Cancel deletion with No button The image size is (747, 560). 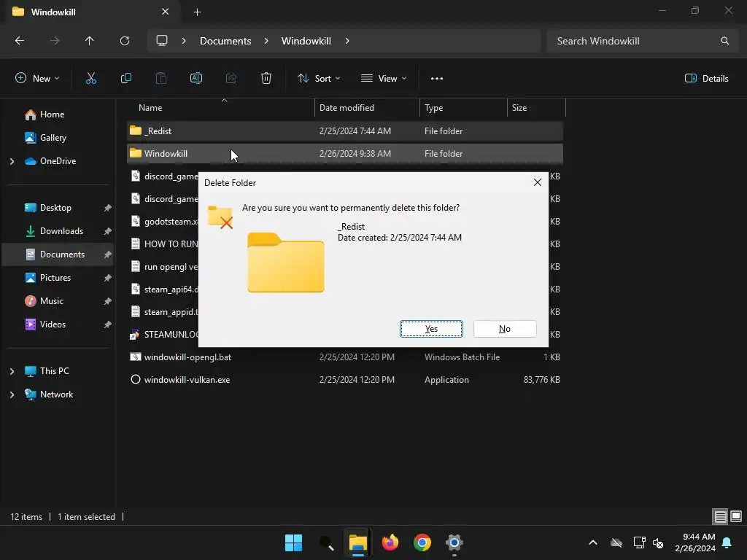(505, 329)
